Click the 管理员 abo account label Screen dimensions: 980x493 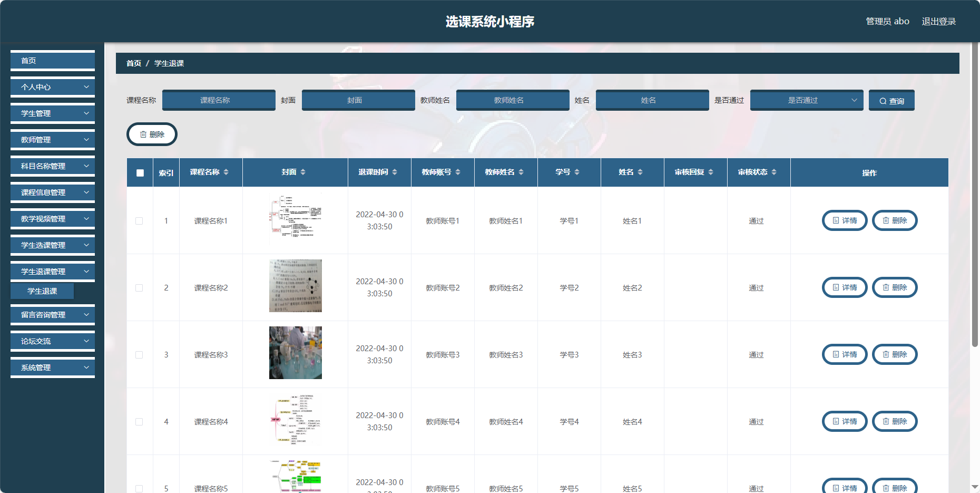pyautogui.click(x=887, y=22)
